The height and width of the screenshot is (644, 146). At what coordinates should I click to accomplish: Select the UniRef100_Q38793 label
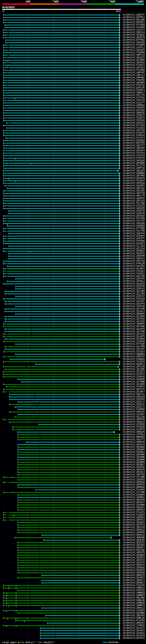click(x=133, y=590)
